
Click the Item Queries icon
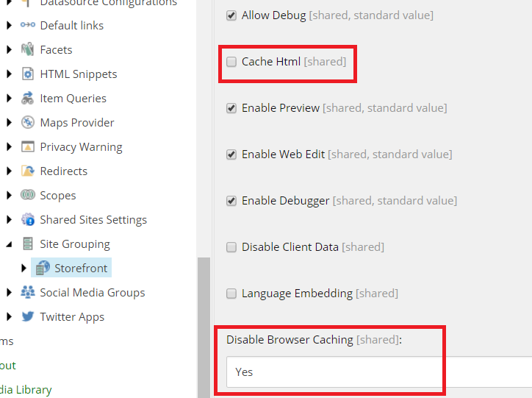[x=28, y=99]
